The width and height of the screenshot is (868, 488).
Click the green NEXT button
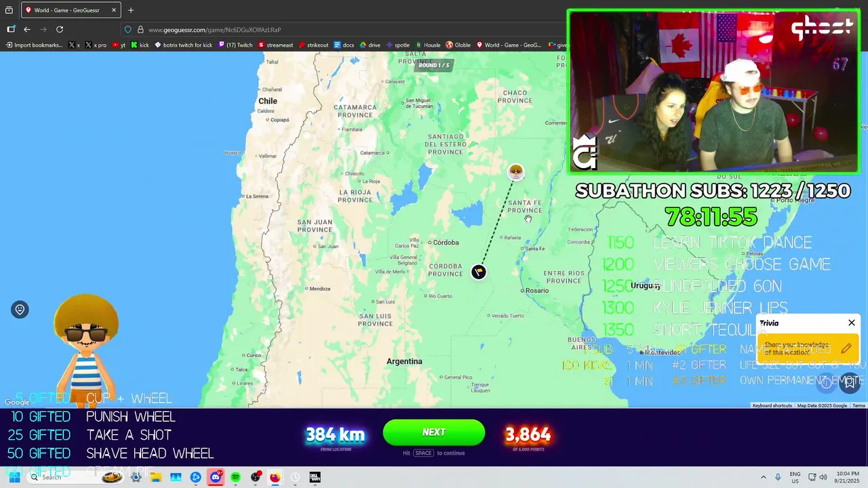(434, 432)
